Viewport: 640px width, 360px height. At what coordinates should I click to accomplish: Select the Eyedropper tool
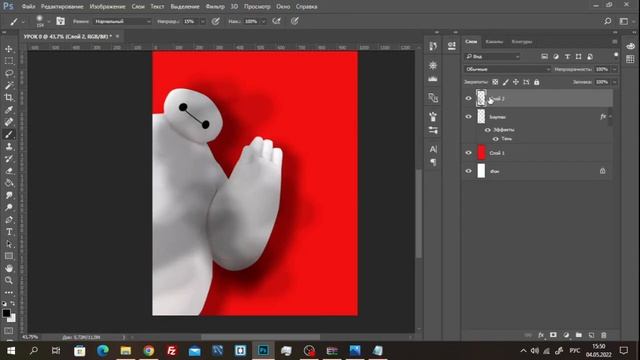(x=9, y=110)
